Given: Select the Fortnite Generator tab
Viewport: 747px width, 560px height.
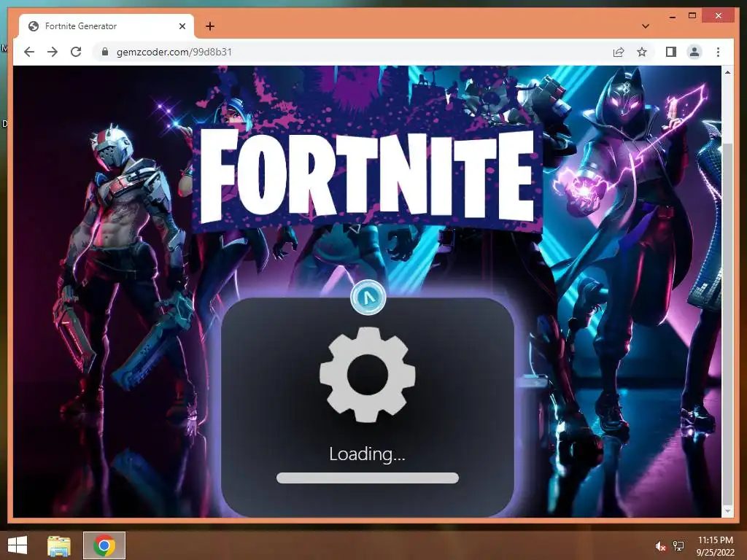Looking at the screenshot, I should pyautogui.click(x=107, y=26).
